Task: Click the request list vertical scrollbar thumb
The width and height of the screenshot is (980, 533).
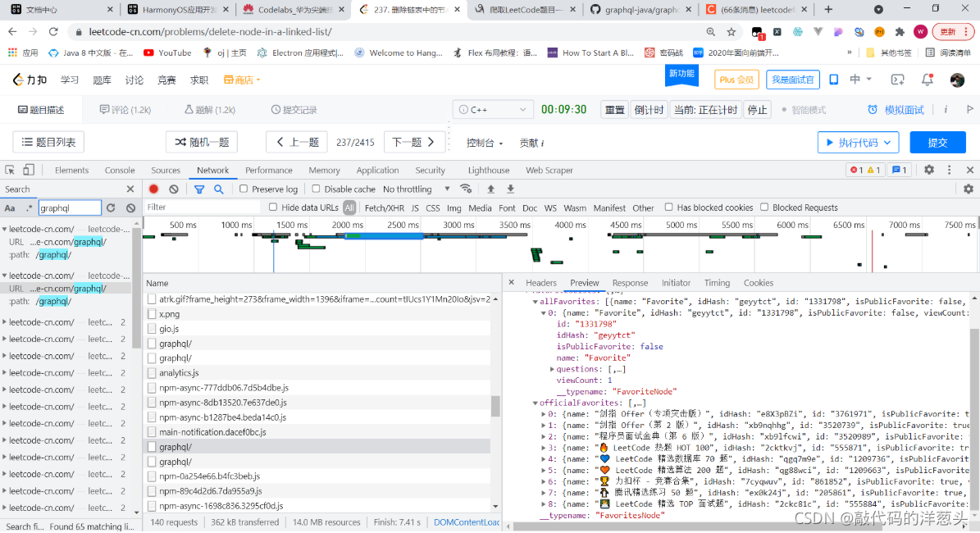Action: click(x=495, y=406)
